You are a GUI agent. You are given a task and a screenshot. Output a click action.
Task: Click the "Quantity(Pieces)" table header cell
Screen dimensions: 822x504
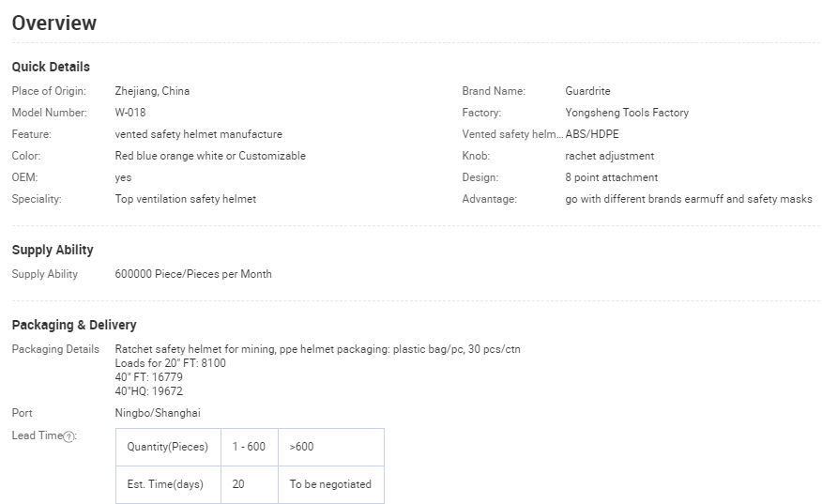[x=168, y=447]
